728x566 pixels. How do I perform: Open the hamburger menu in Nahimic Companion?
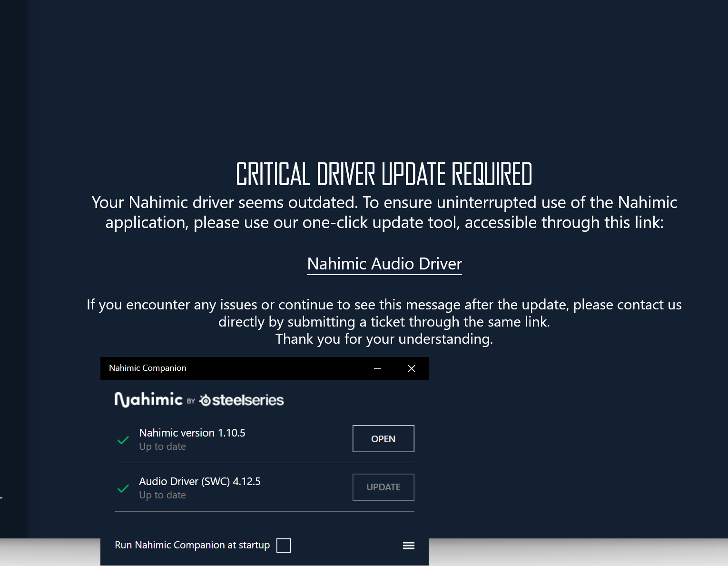(x=408, y=546)
